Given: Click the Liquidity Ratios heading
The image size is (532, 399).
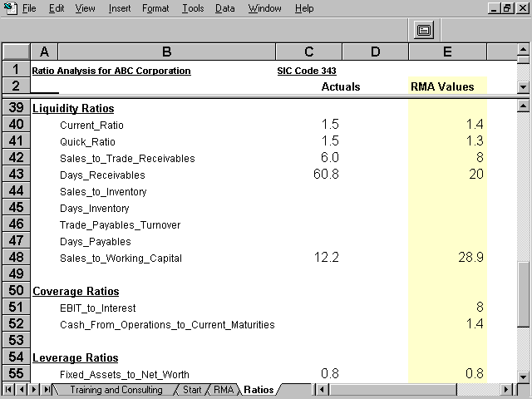Looking at the screenshot, I should (x=73, y=109).
